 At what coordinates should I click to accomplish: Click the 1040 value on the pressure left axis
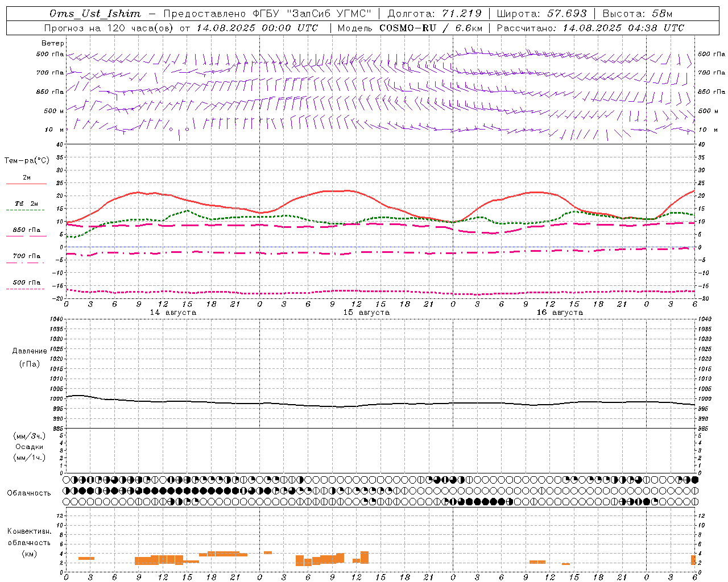55,319
